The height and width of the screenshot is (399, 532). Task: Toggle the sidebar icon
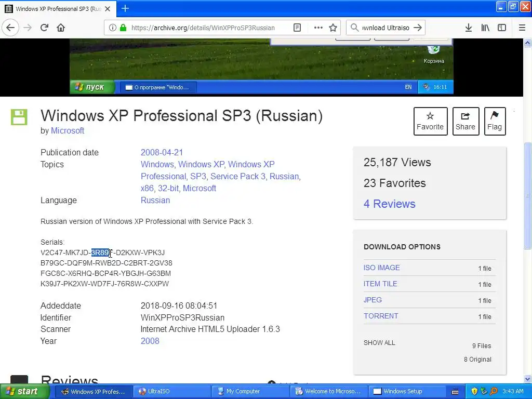point(502,28)
